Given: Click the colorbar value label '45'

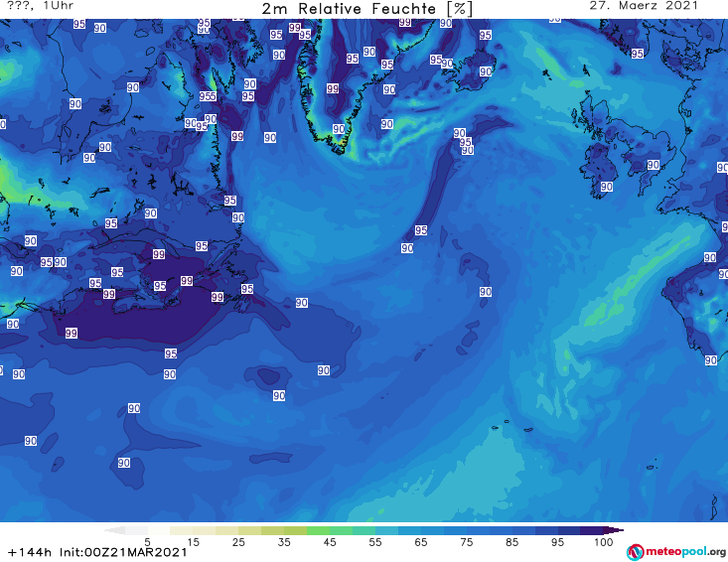Looking at the screenshot, I should point(330,542).
